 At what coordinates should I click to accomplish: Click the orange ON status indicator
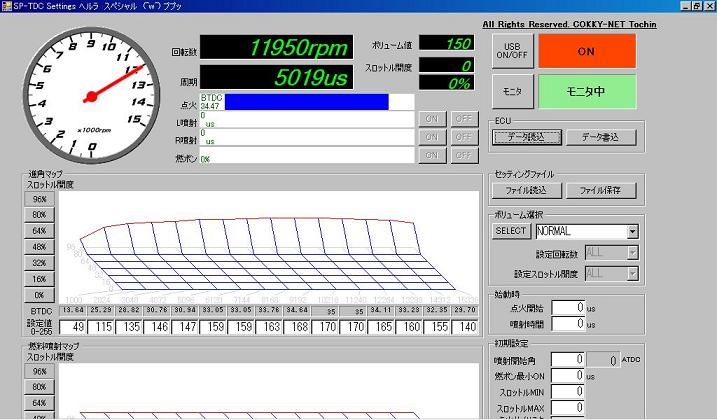[x=587, y=51]
